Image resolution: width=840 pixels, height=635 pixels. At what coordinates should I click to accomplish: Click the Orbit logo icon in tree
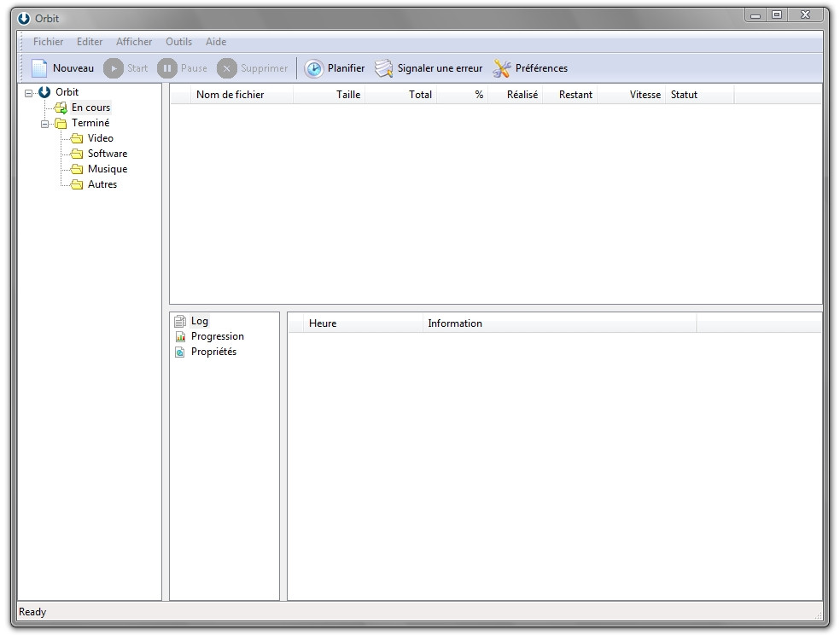[x=43, y=92]
